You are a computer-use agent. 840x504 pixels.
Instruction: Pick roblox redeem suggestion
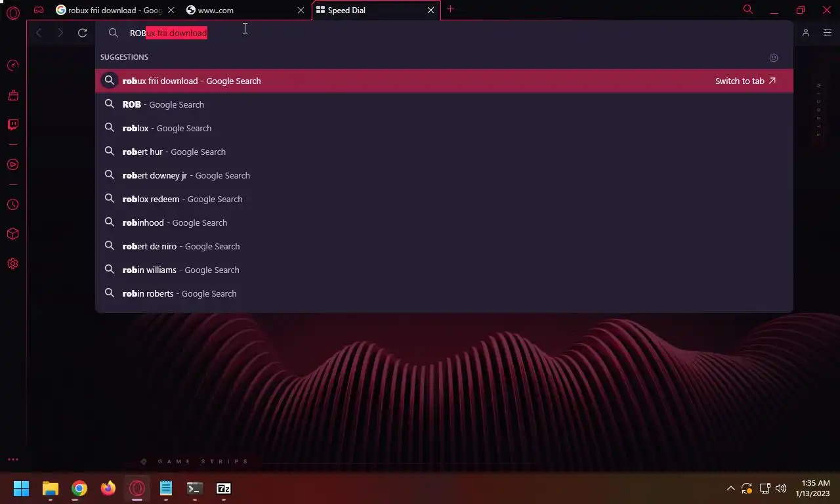point(444,199)
